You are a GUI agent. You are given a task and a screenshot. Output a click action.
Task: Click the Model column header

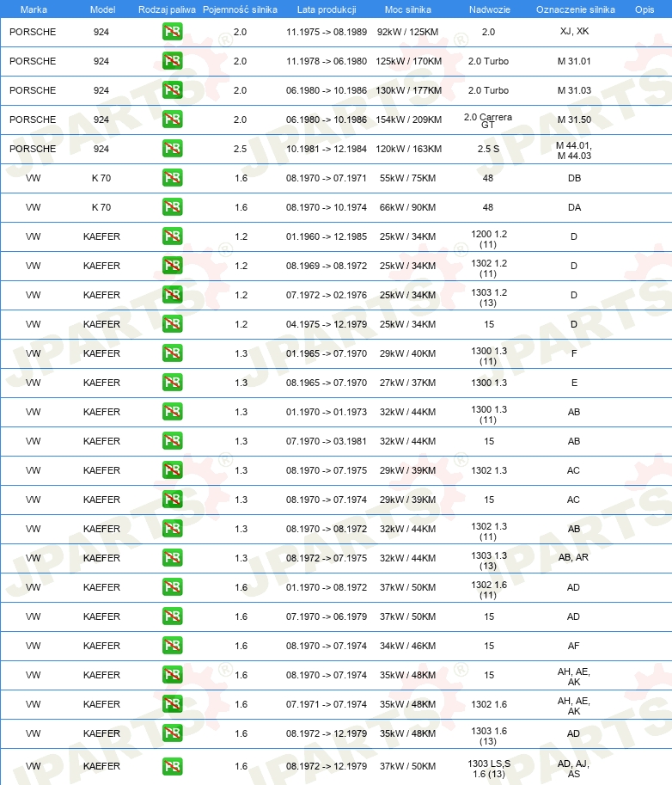(102, 9)
